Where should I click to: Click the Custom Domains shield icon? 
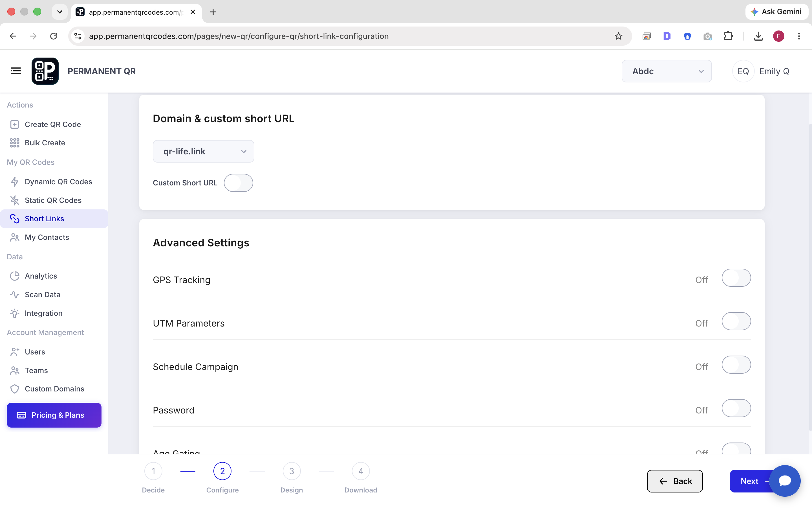coord(14,389)
